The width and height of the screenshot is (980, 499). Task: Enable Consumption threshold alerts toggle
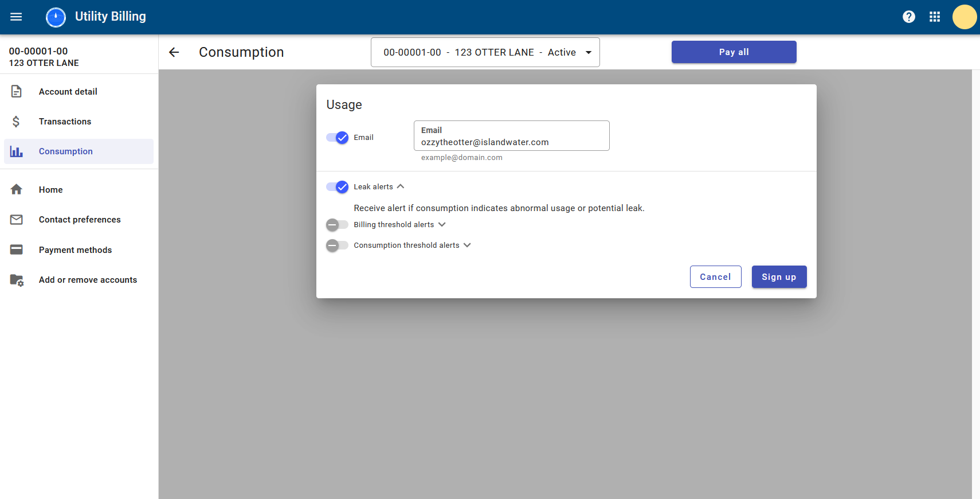[337, 245]
